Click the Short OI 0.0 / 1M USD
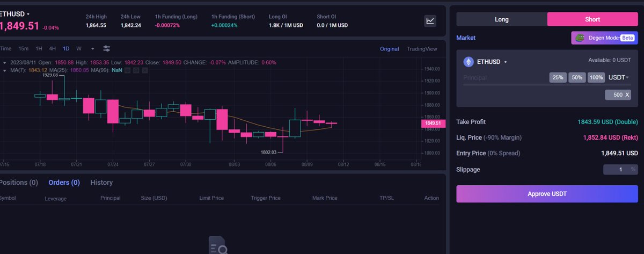Screen dimensions: 644x254 [x=332, y=25]
